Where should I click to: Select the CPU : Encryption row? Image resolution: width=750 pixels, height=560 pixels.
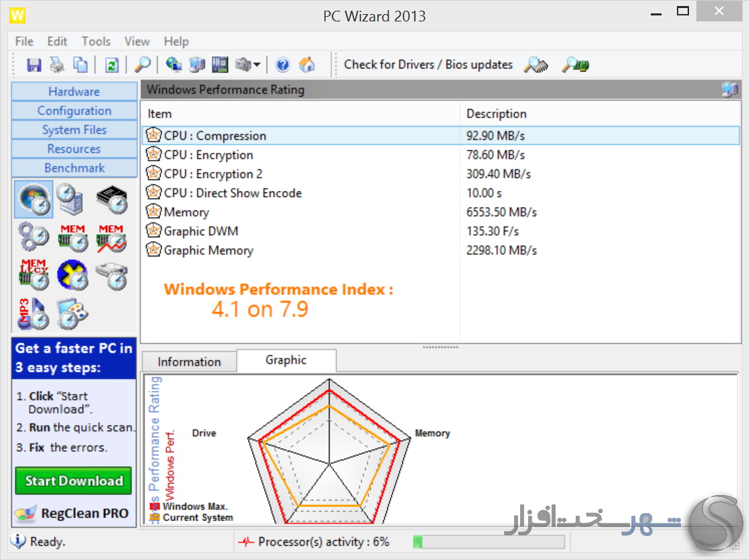[441, 155]
